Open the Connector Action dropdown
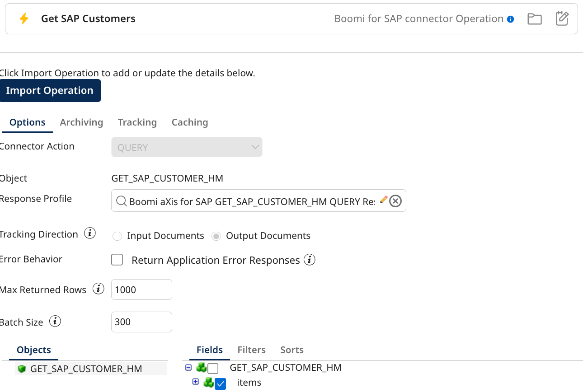 point(187,147)
